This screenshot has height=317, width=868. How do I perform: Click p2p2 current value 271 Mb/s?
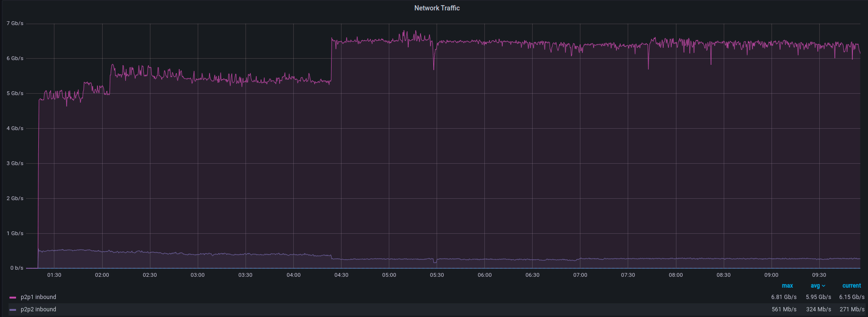click(x=852, y=309)
